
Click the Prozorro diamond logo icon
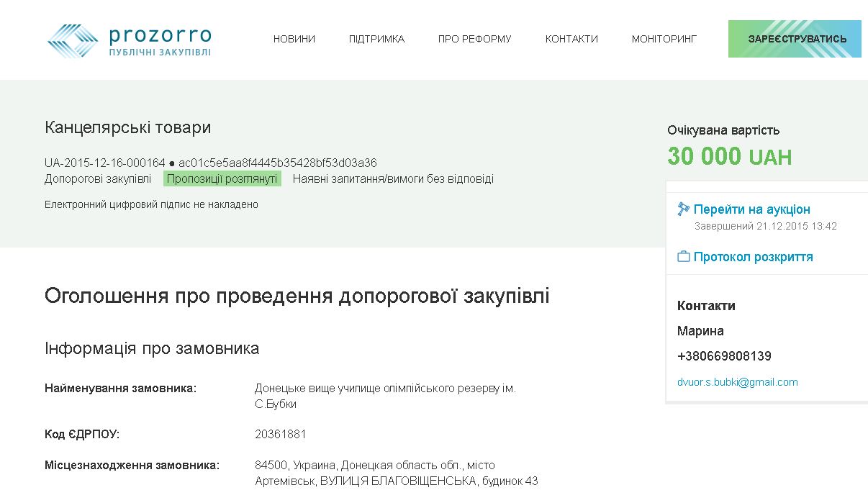73,40
